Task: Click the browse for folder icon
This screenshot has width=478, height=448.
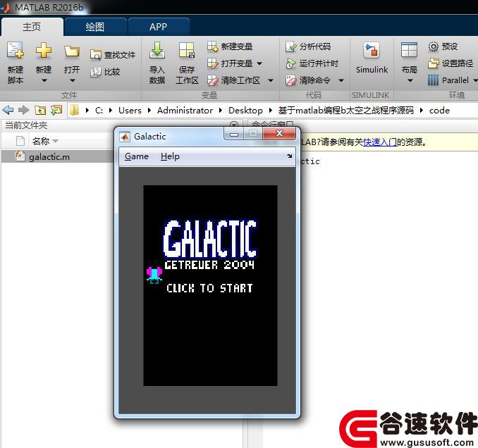Action: [x=56, y=110]
